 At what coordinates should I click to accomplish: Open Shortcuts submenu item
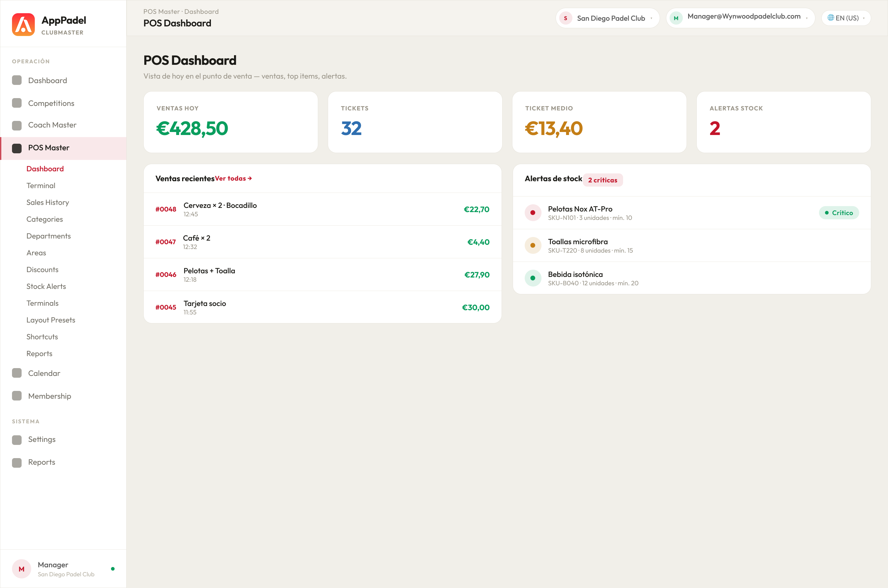[42, 337]
